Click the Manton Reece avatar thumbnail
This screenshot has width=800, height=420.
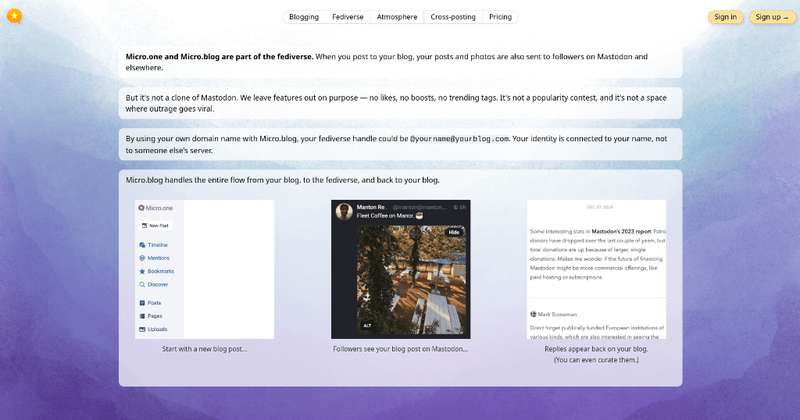pos(344,211)
